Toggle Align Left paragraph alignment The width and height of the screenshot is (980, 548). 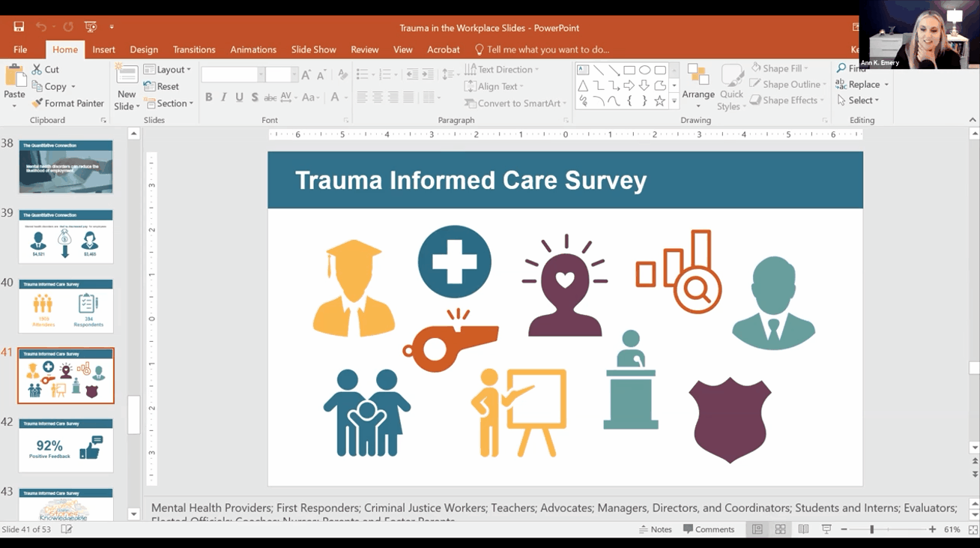[x=362, y=97]
